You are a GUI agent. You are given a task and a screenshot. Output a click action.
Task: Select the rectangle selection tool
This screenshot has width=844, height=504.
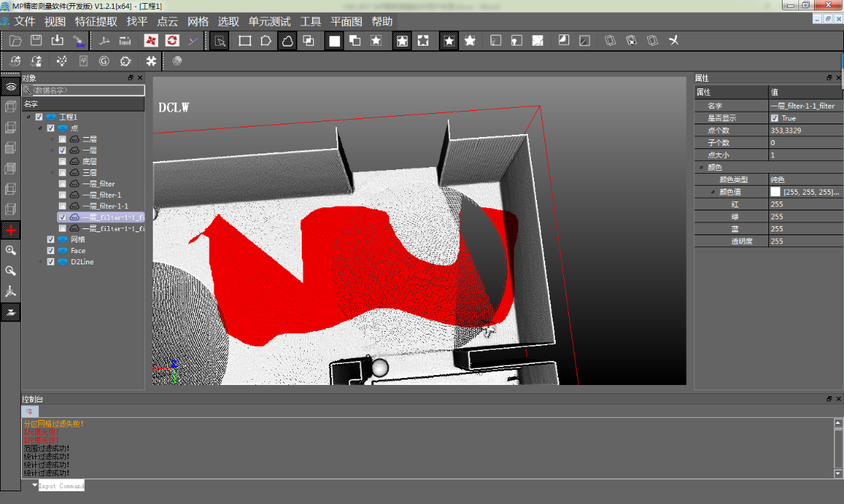pyautogui.click(x=245, y=40)
